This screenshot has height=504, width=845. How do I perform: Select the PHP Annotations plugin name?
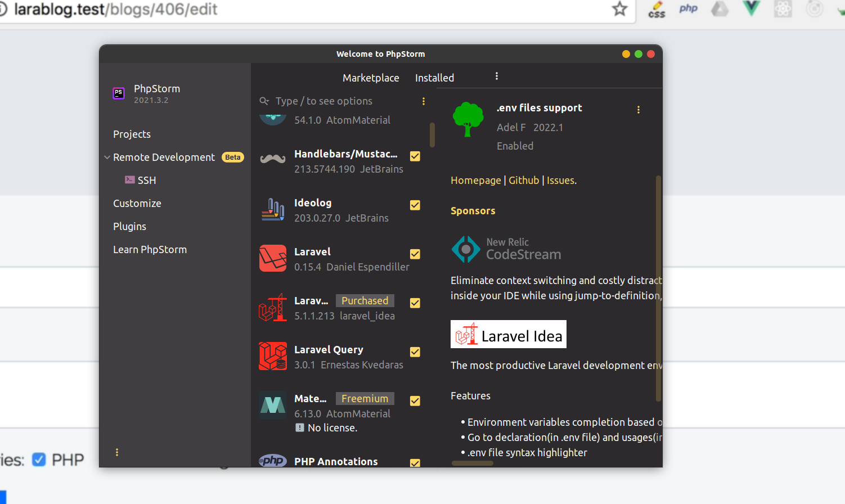click(x=336, y=462)
